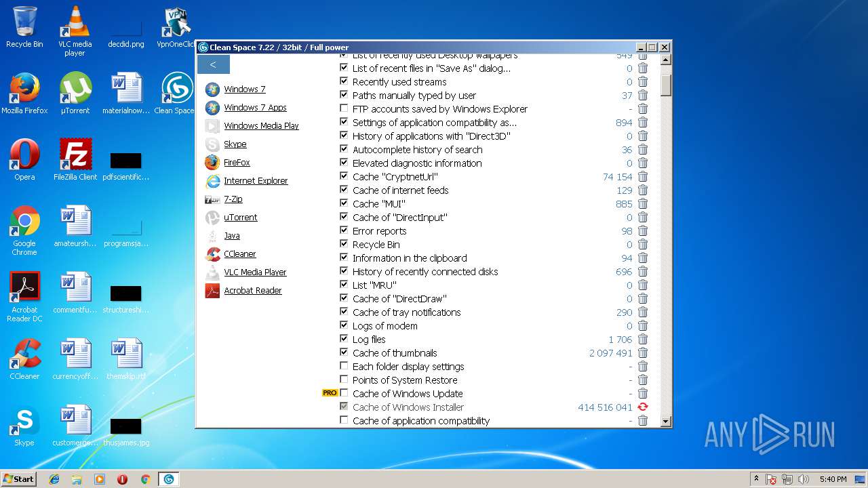Enable Cache of Windows Update checkbox
This screenshot has height=488, width=868.
[344, 393]
